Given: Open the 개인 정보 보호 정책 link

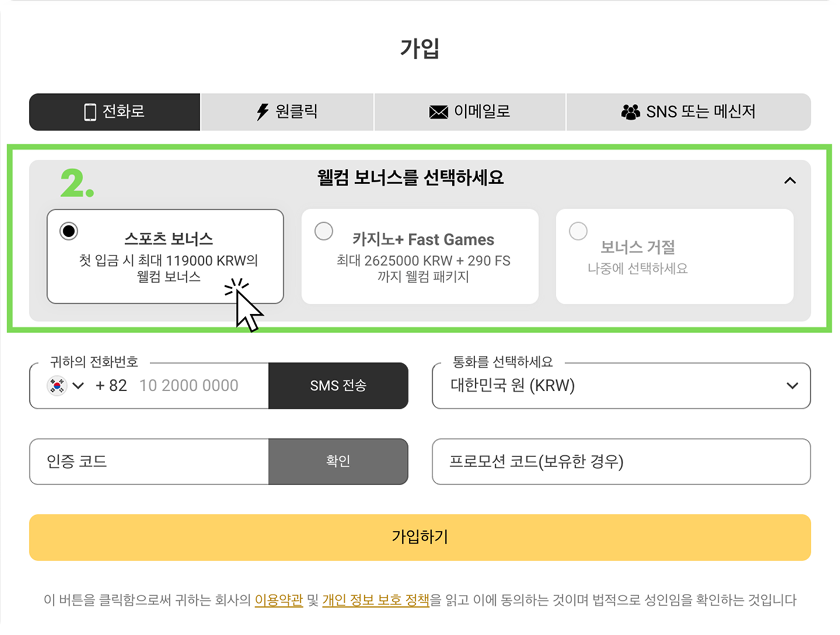Looking at the screenshot, I should pos(376,600).
